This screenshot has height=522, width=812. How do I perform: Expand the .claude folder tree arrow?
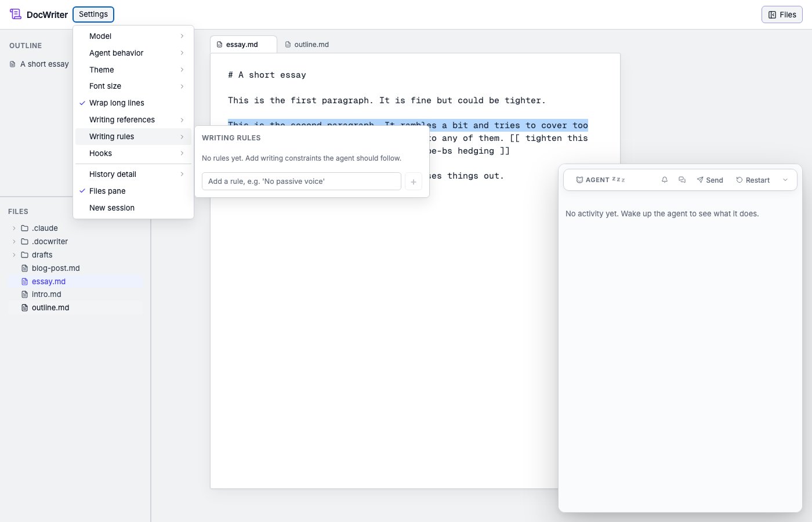coord(14,229)
